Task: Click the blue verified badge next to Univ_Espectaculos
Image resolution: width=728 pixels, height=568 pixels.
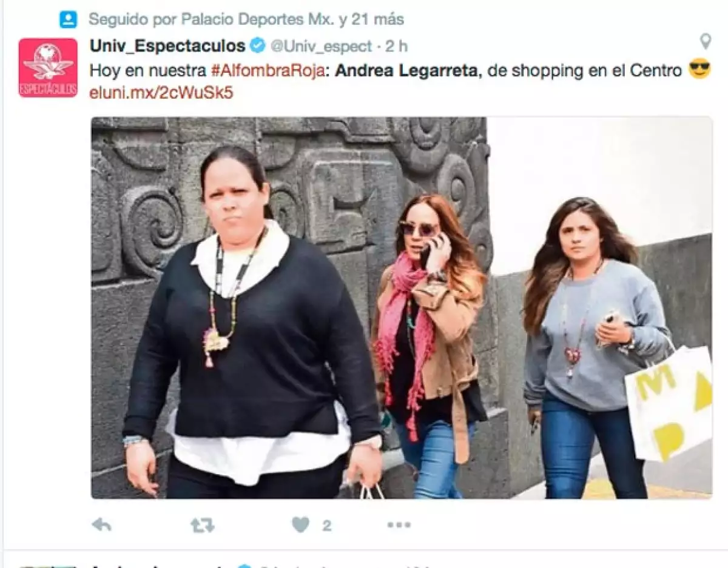Action: point(257,45)
